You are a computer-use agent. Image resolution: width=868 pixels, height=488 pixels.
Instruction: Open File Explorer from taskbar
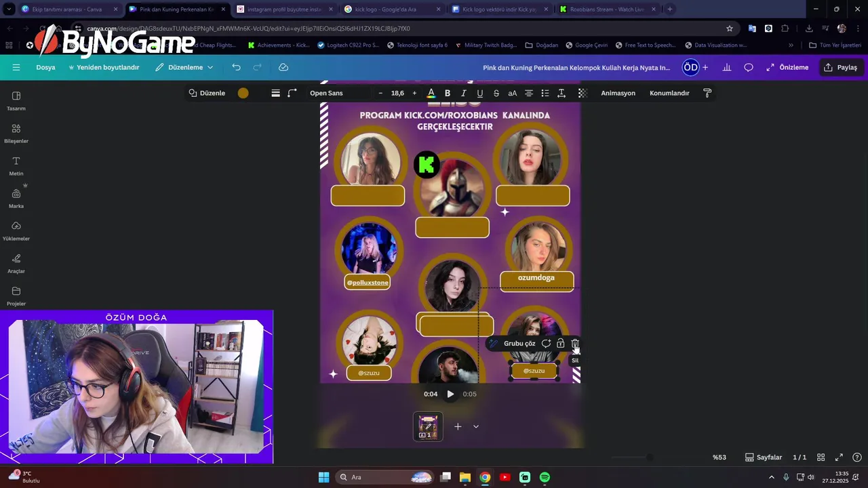click(465, 477)
